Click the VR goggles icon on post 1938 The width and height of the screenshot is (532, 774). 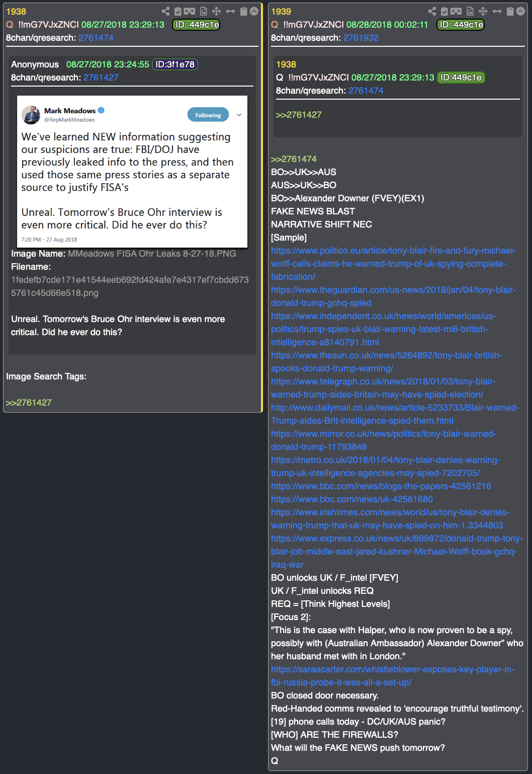coord(190,11)
